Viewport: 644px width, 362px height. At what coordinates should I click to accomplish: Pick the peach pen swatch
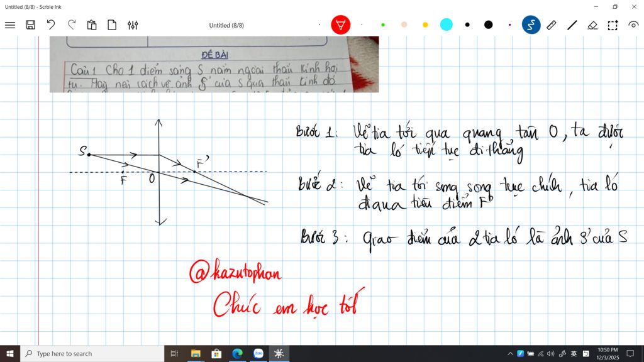click(404, 25)
